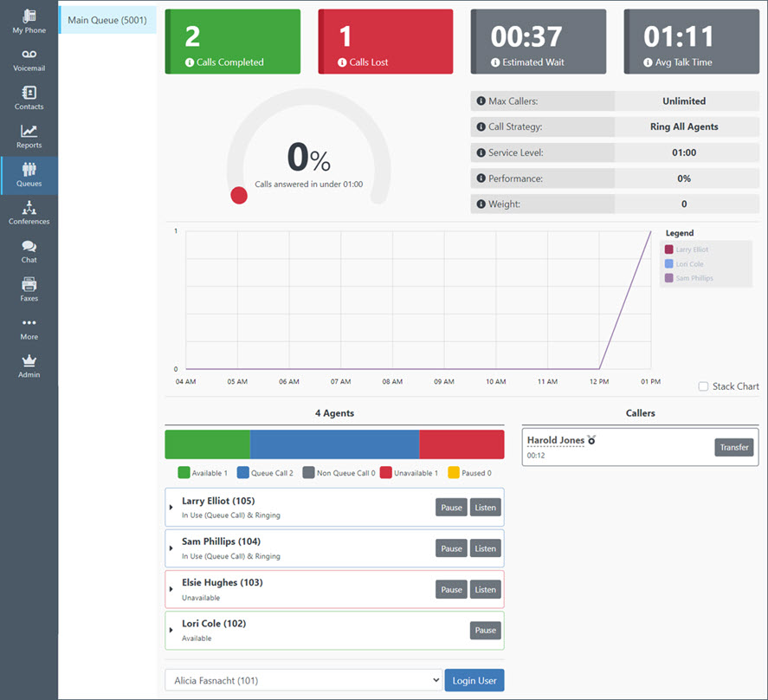Click the info icon beside Estimated Wait
The height and width of the screenshot is (700, 768).
coord(495,62)
